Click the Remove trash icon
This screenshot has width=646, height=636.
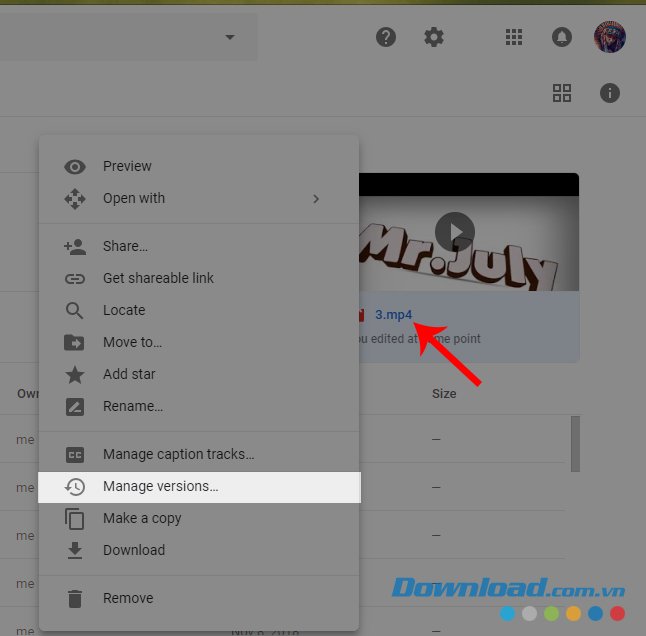(x=75, y=598)
